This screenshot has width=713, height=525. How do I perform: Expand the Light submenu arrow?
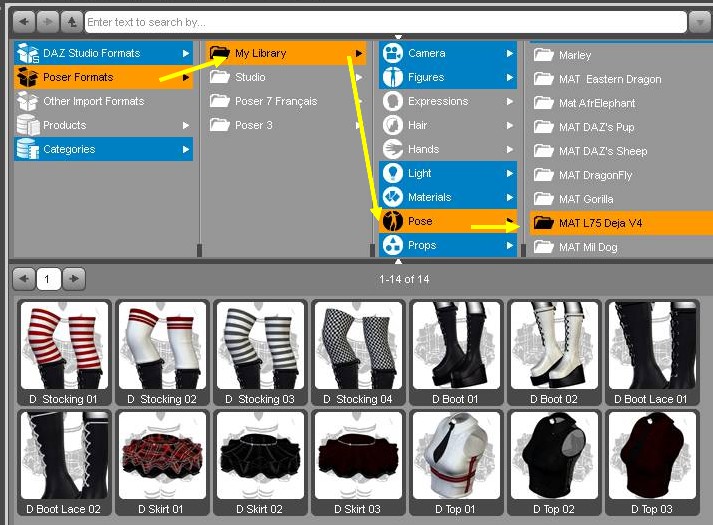click(510, 173)
